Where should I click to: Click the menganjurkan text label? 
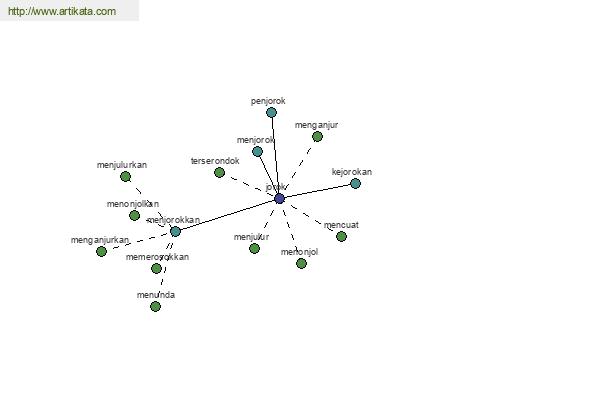click(100, 240)
